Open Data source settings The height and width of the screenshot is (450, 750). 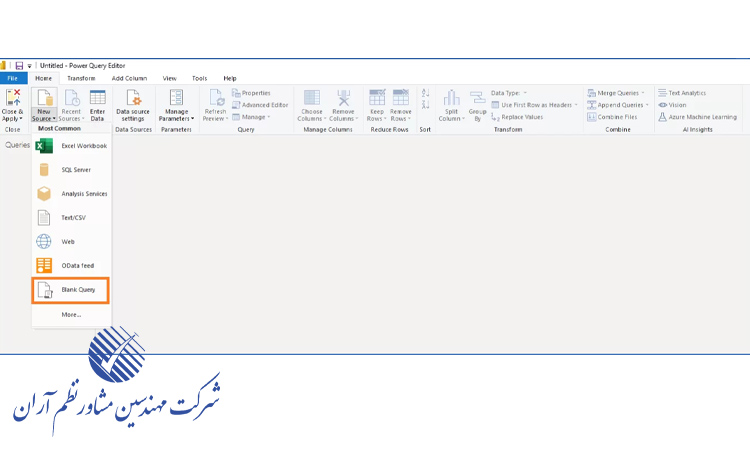133,105
